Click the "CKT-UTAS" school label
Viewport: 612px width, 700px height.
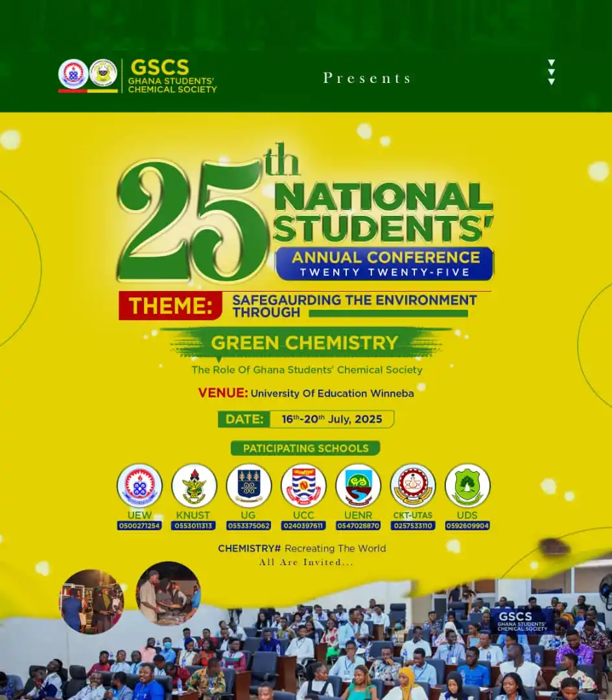point(413,515)
